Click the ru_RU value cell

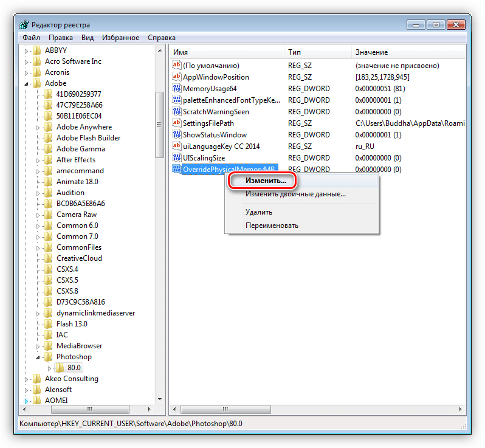tap(365, 146)
